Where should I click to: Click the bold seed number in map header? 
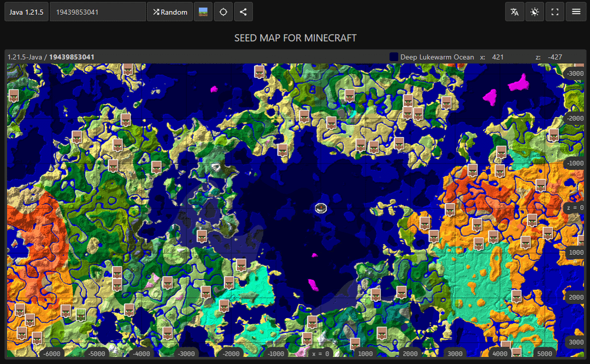pos(72,57)
